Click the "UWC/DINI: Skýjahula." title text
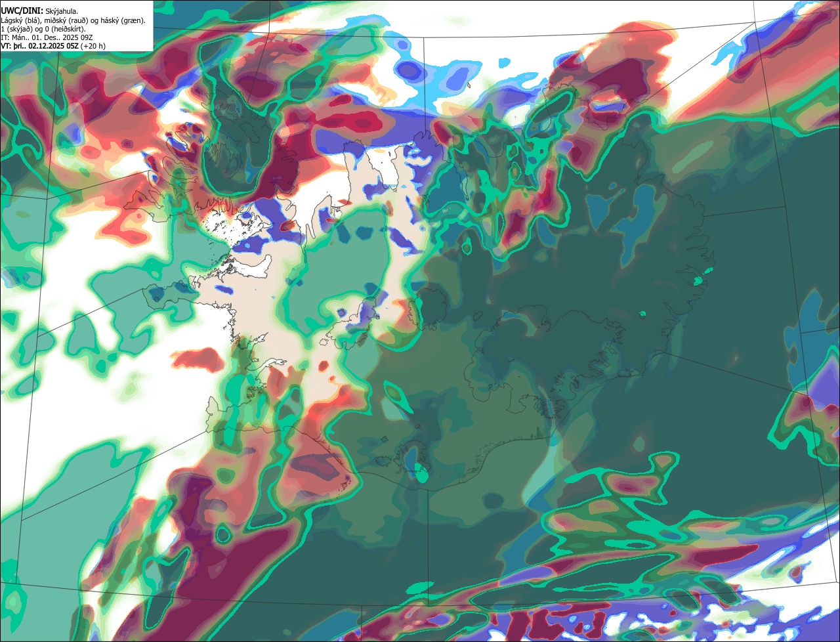 (x=39, y=11)
